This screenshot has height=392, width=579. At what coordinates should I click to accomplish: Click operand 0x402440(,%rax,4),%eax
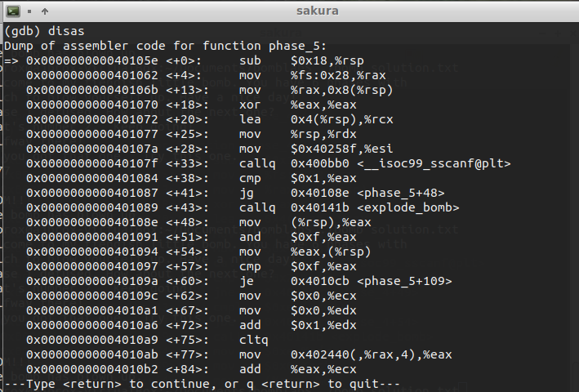[x=371, y=354]
